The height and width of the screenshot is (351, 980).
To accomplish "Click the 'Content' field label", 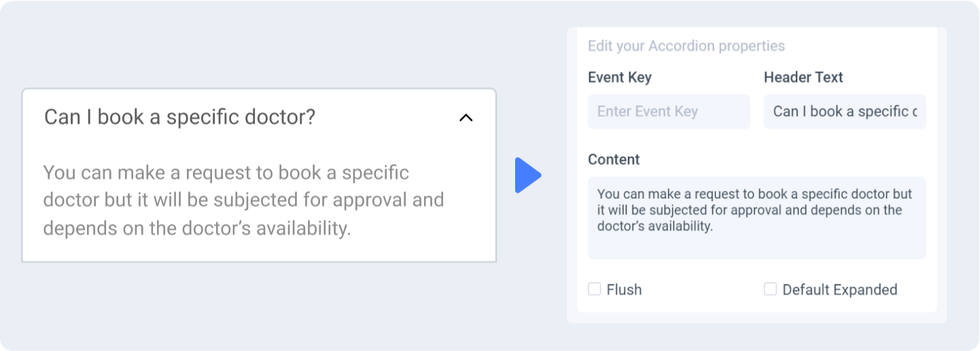I will point(614,160).
